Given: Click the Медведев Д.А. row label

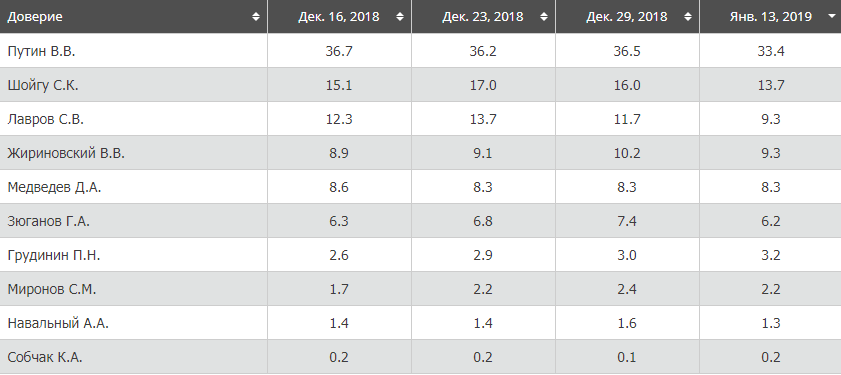Looking at the screenshot, I should point(54,187).
